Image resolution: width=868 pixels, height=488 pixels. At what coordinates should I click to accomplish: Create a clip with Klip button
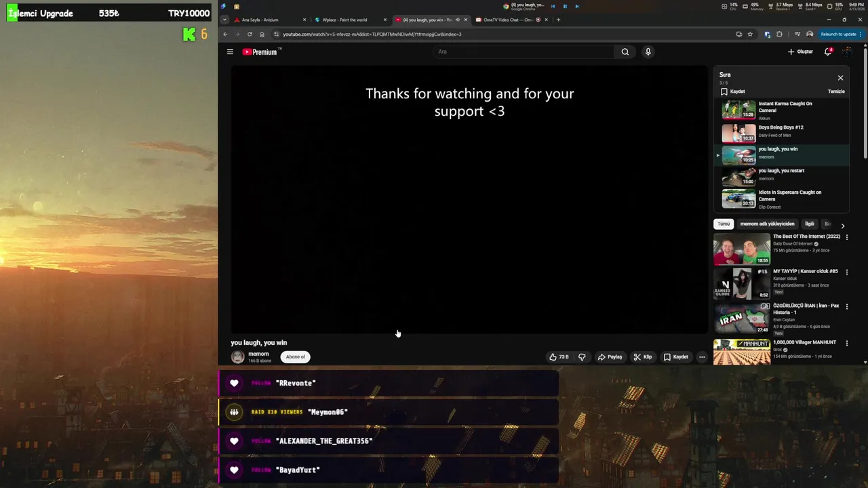pyautogui.click(x=642, y=357)
